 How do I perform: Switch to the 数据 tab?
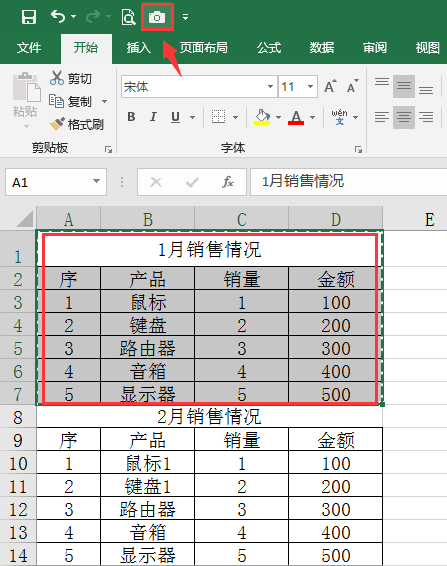(322, 48)
